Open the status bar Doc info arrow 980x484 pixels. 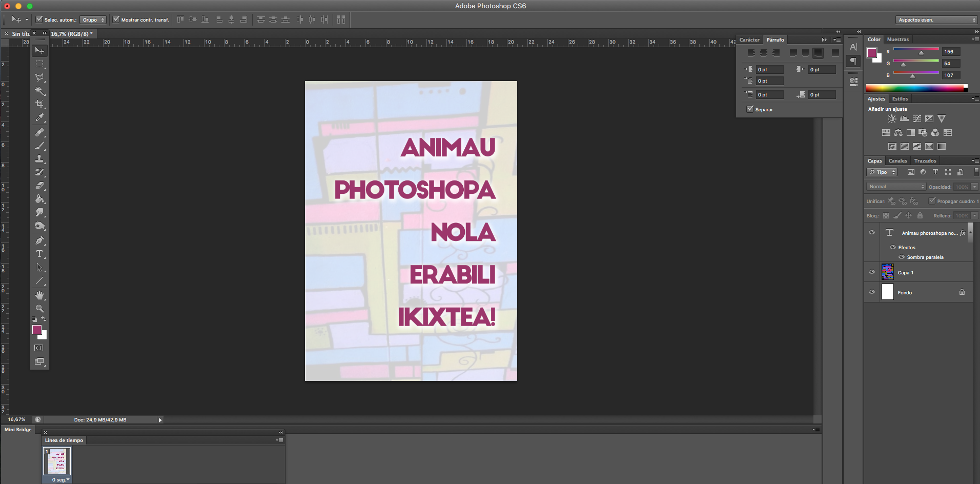160,420
